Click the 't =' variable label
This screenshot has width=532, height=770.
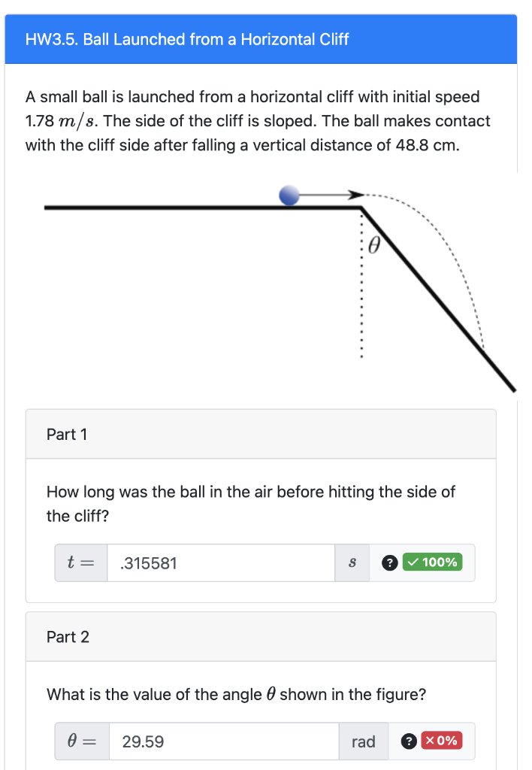click(x=80, y=562)
